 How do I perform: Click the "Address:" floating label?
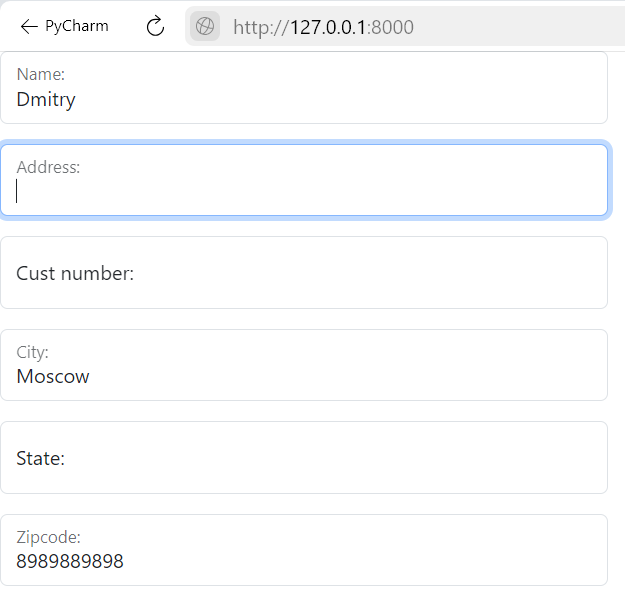tap(48, 167)
